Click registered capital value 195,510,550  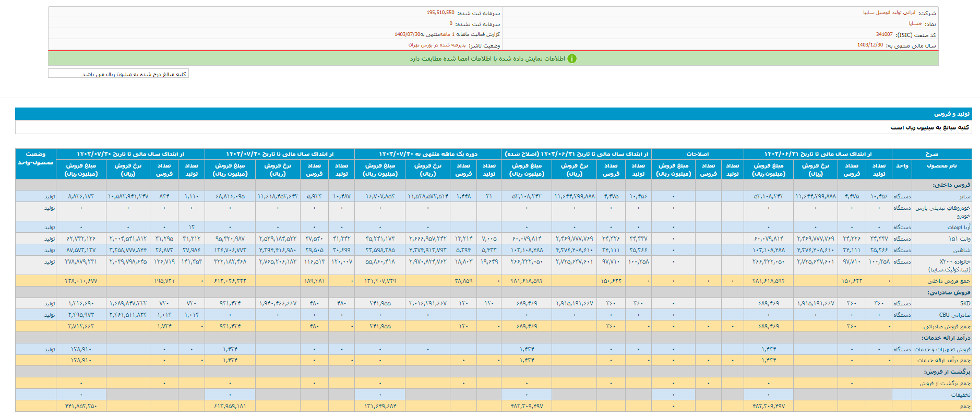pyautogui.click(x=440, y=13)
